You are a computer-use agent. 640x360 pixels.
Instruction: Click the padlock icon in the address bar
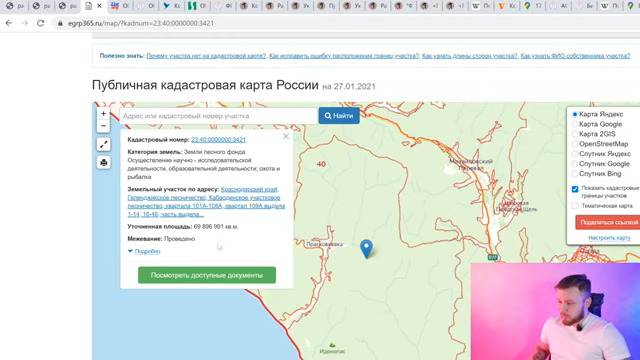pos(60,23)
